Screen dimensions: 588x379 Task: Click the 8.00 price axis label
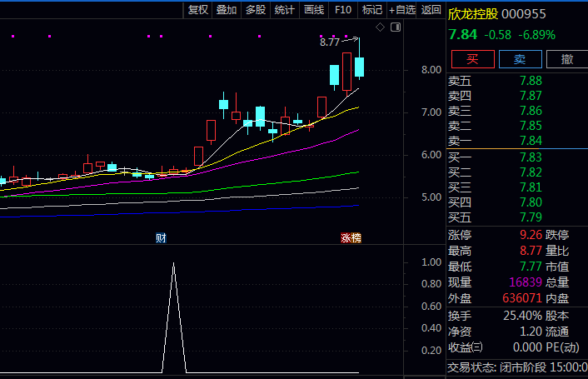pos(431,70)
